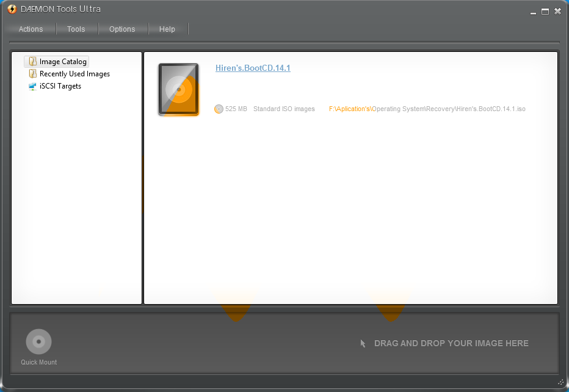Click the Image Catalog folder icon
This screenshot has height=392, width=569.
click(x=32, y=61)
